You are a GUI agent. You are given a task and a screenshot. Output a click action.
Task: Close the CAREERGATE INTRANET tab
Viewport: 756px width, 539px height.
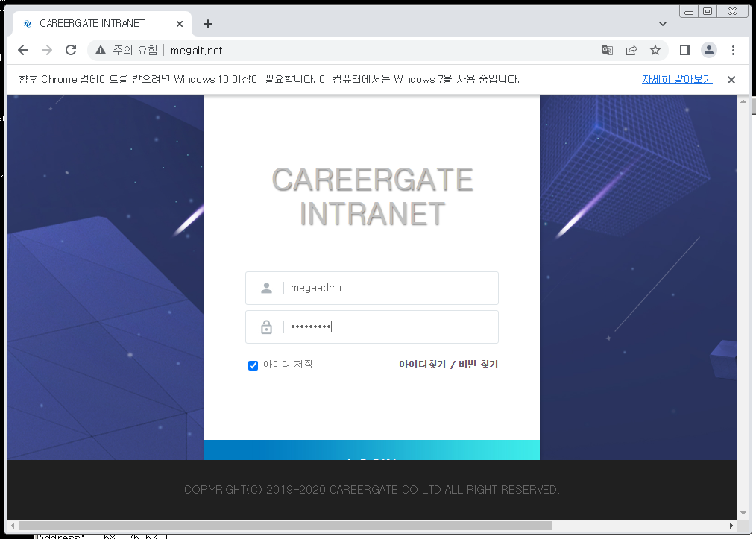180,24
